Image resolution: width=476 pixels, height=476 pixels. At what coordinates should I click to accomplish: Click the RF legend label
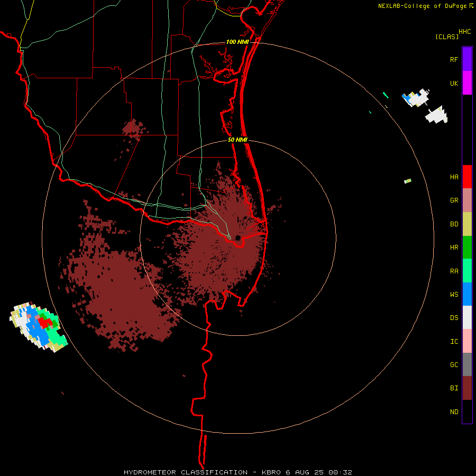454,59
